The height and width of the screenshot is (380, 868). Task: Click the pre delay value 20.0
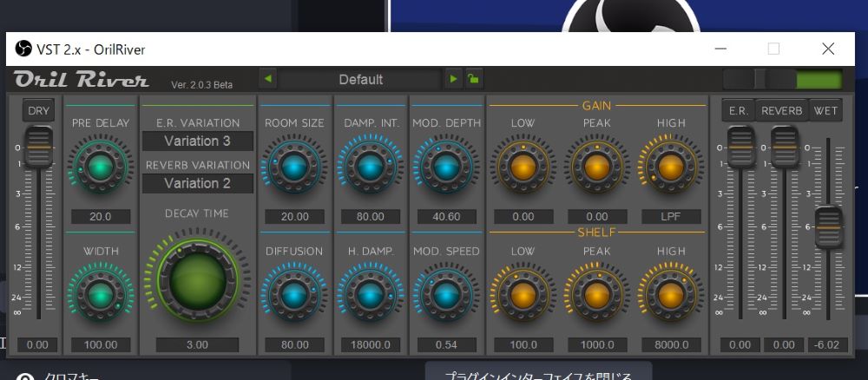100,217
